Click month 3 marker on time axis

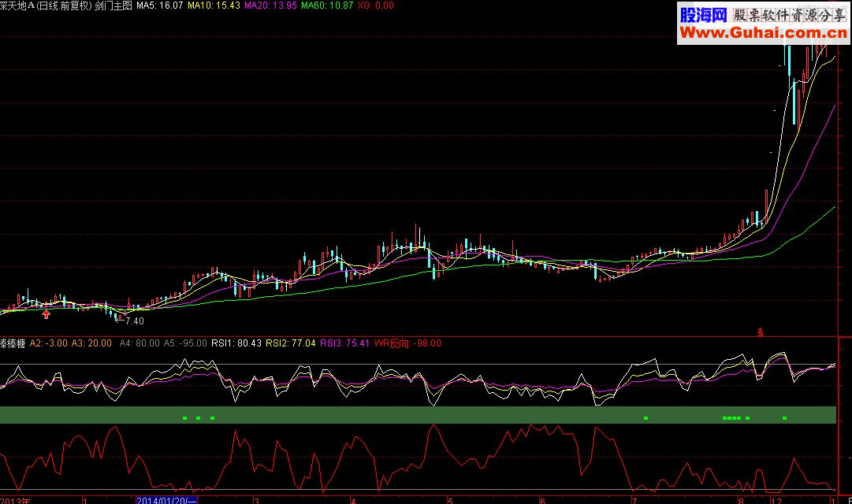point(256,500)
